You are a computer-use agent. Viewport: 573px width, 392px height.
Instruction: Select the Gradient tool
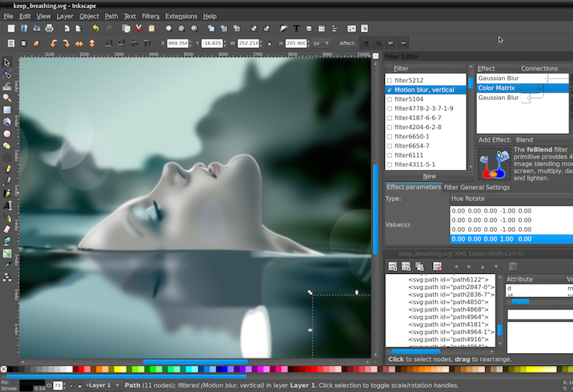pos(7,253)
